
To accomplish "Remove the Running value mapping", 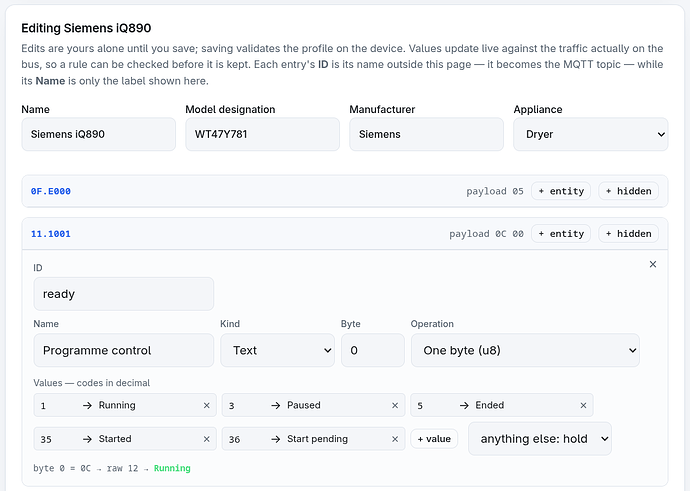I will tap(206, 405).
